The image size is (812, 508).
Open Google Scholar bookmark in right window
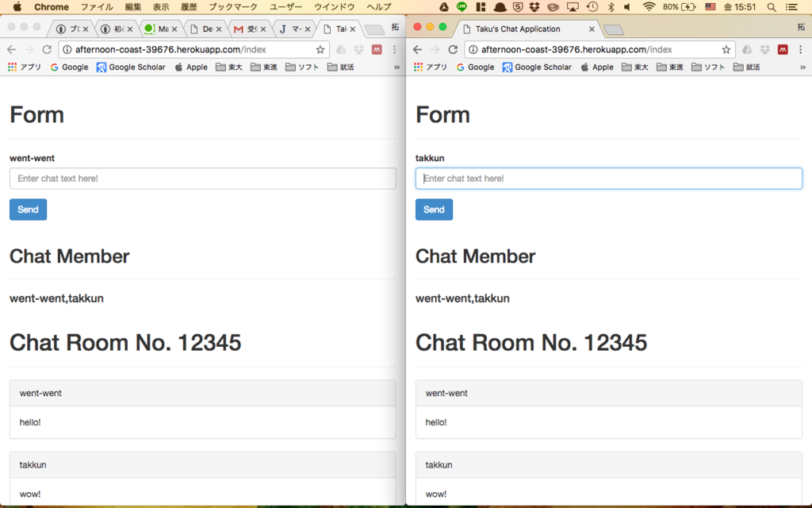(x=538, y=67)
